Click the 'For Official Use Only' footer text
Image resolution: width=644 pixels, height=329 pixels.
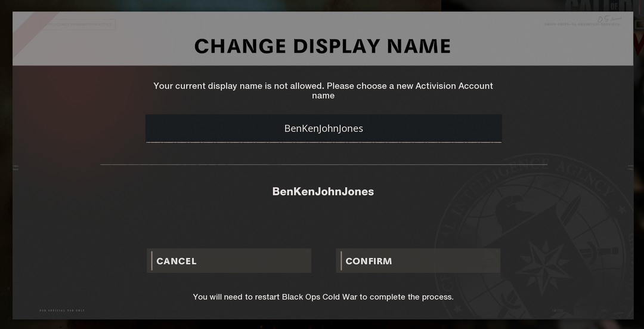point(62,310)
